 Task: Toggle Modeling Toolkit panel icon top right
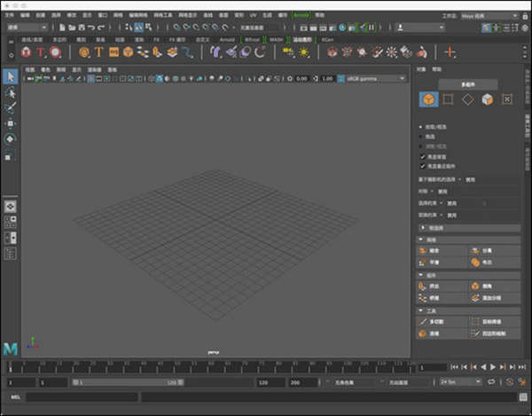pos(486,27)
